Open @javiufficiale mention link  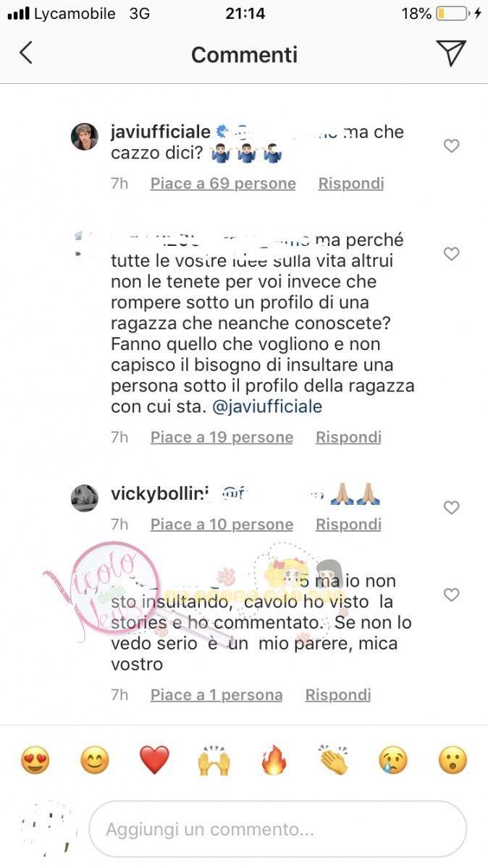point(267,407)
